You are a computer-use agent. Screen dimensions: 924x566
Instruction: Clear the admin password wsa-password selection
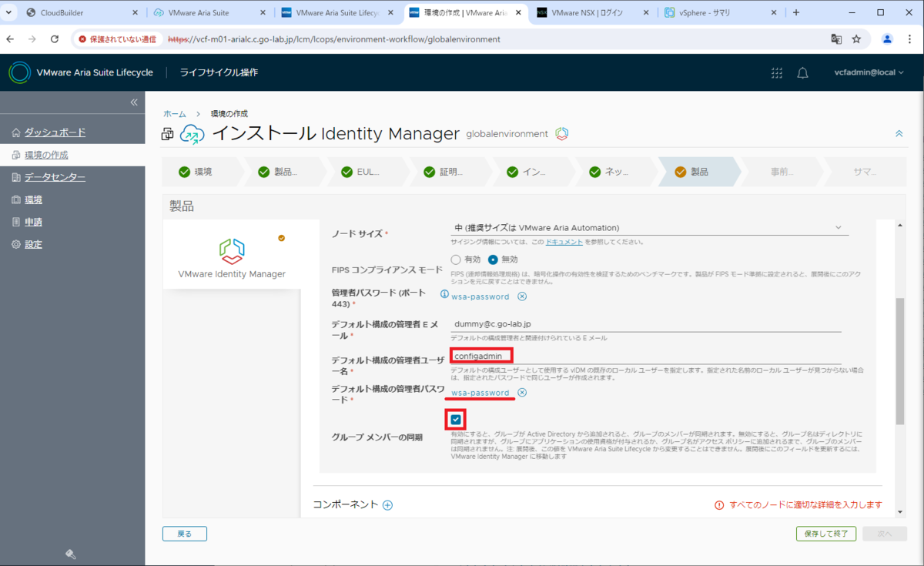(x=522, y=296)
